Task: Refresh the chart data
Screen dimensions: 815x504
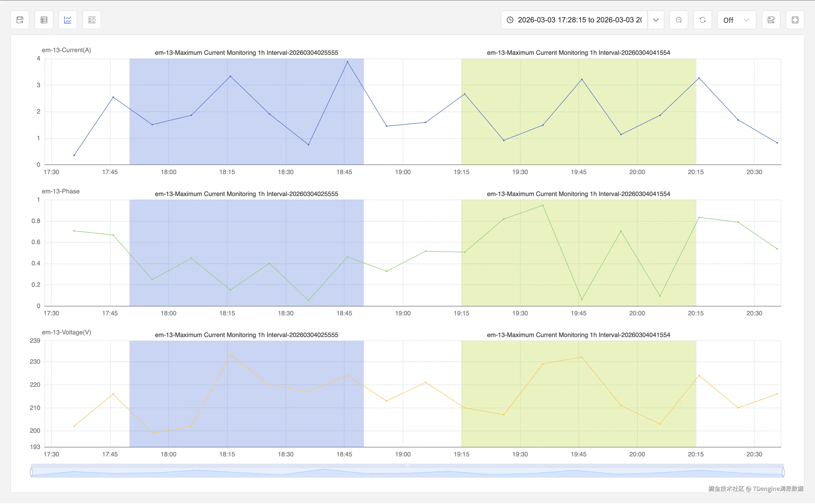Action: pos(703,20)
